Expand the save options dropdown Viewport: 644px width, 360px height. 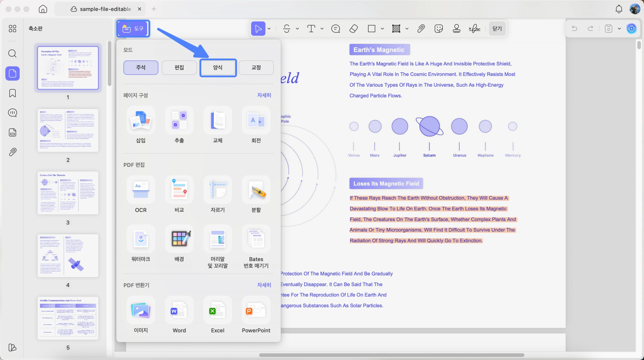pos(619,29)
